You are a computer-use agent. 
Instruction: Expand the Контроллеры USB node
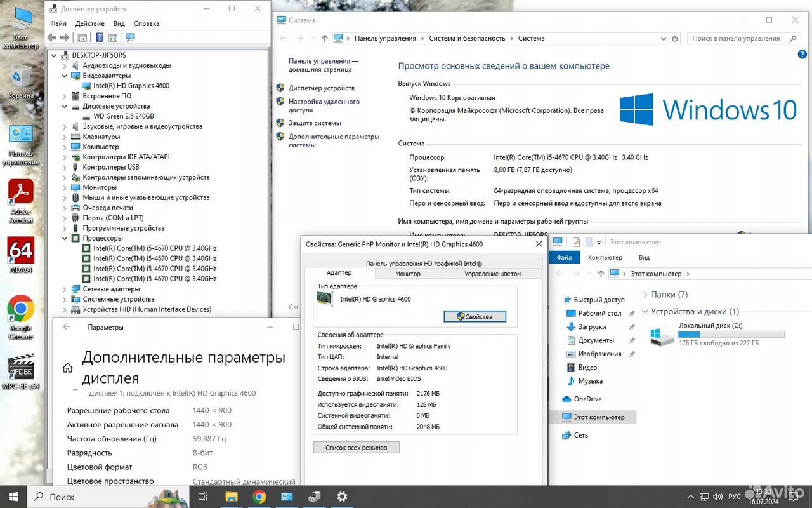(x=65, y=167)
